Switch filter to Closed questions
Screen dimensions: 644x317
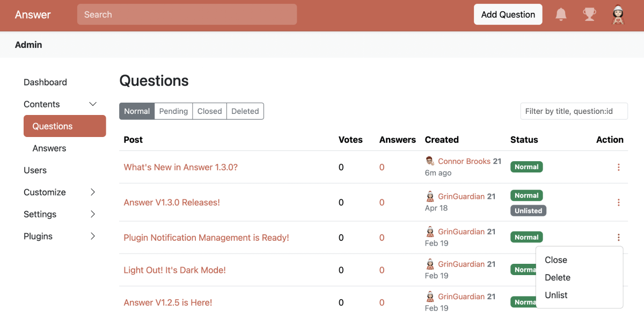(209, 111)
